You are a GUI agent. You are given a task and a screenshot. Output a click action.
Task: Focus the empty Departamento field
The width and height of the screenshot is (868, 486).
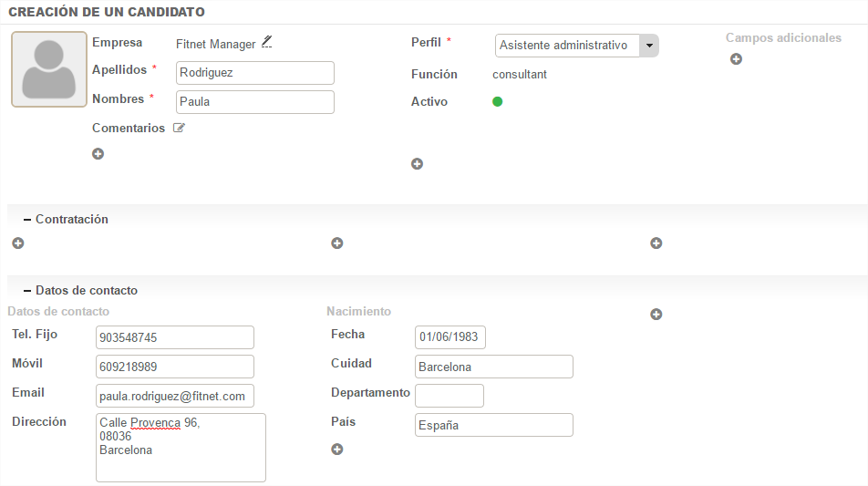tap(449, 396)
